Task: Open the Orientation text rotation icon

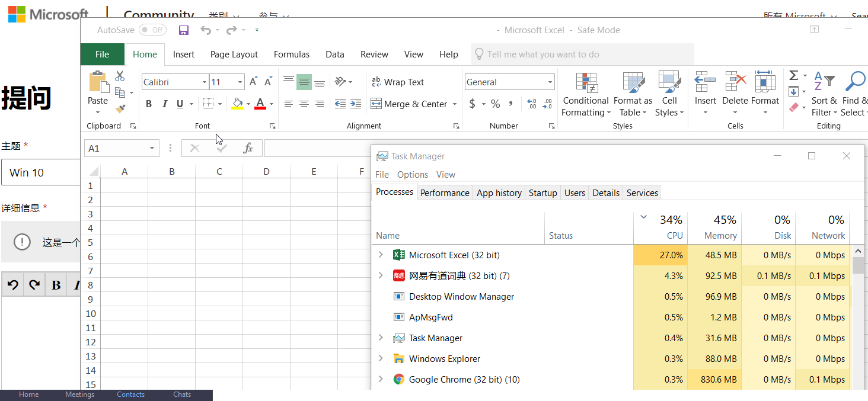Action: point(340,82)
